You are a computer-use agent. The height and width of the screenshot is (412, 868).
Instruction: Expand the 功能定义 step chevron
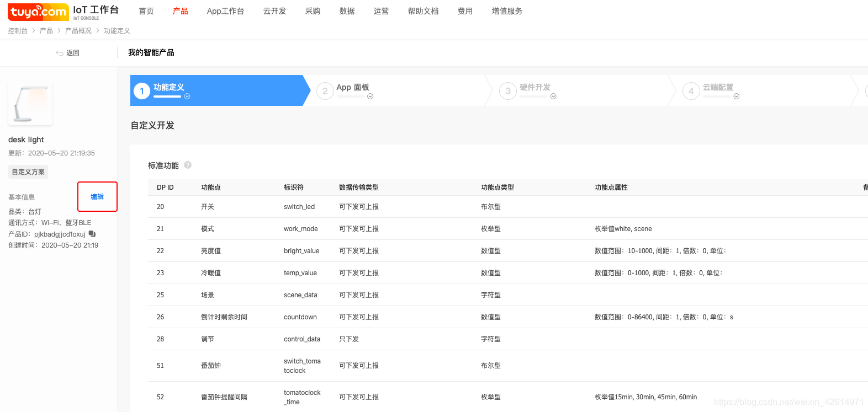(x=187, y=97)
